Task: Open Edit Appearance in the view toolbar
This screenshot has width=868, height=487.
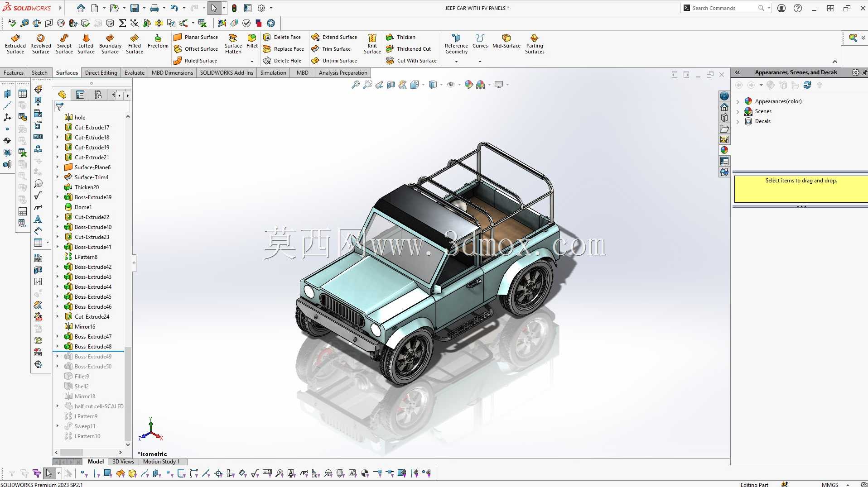Action: pyautogui.click(x=469, y=85)
